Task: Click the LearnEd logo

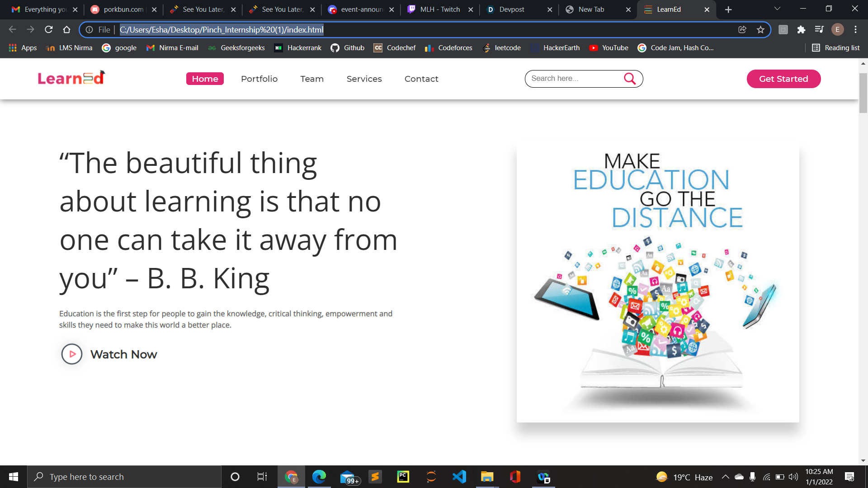Action: [x=71, y=78]
